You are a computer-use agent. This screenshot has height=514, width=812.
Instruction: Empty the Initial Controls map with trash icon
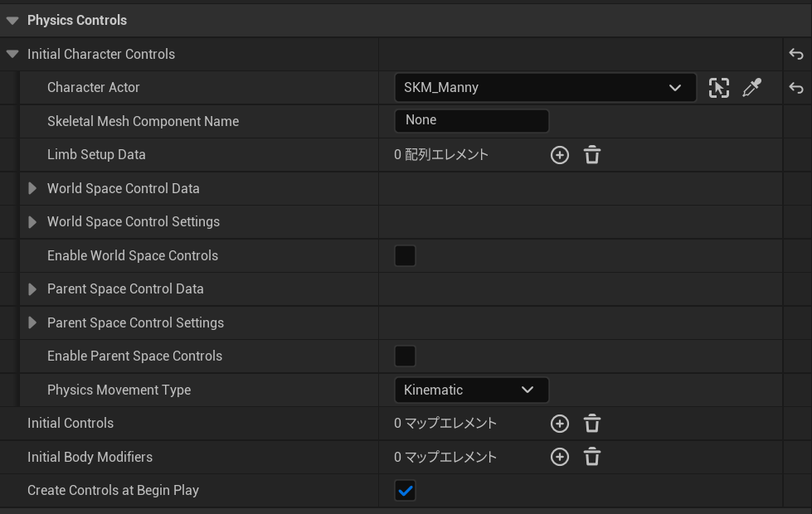click(592, 424)
